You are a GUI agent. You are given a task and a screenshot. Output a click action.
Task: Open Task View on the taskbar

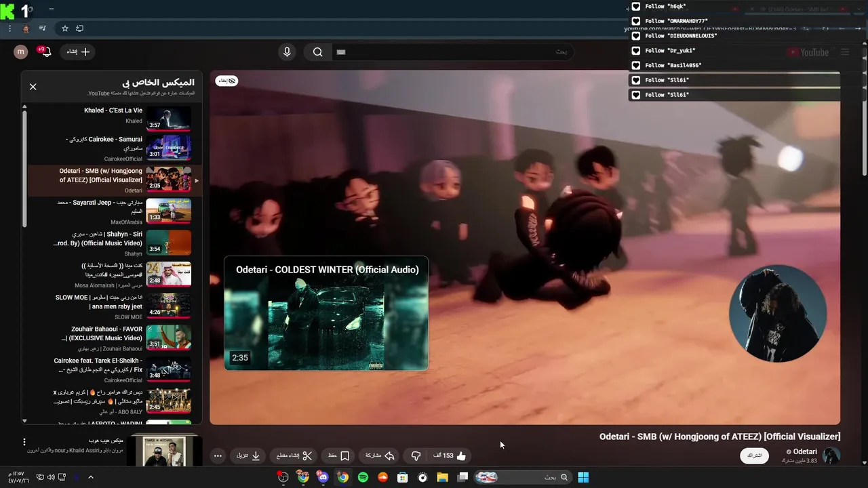pos(462,477)
